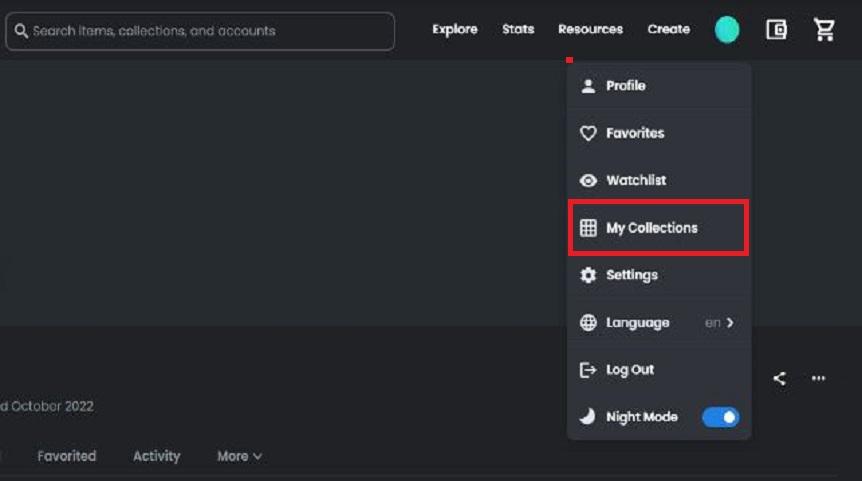Click the share icon

(780, 378)
